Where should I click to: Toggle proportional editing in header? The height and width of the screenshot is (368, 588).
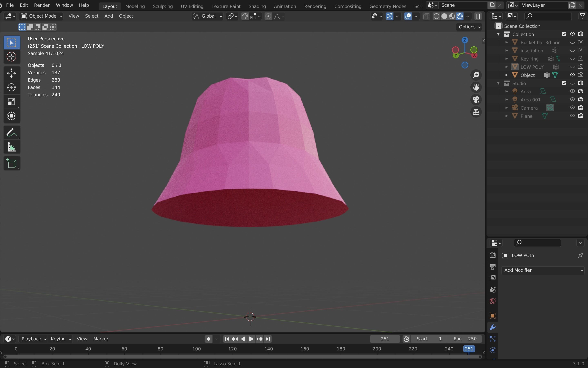tap(268, 16)
